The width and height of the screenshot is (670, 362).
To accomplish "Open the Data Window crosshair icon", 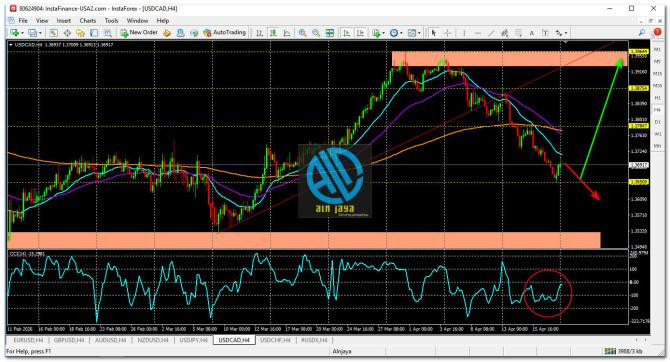I will coord(67,33).
